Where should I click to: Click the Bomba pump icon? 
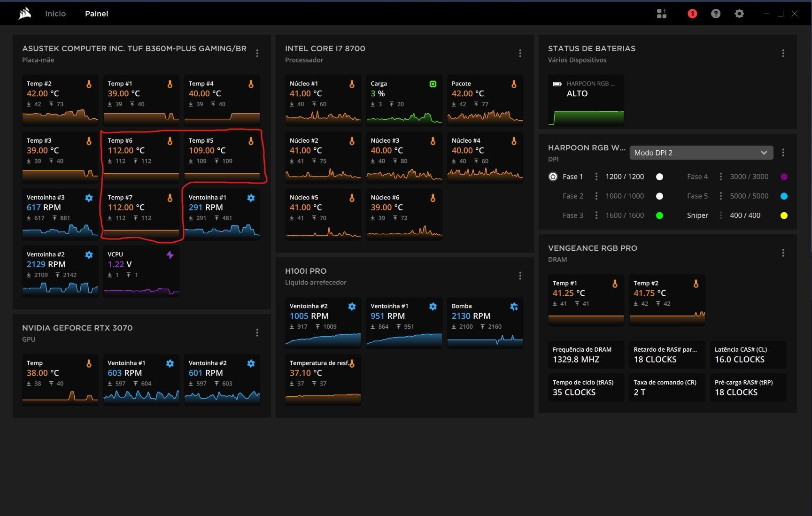(514, 307)
